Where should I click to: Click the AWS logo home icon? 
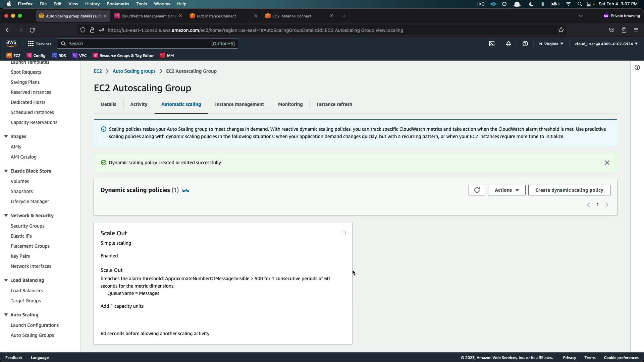tap(11, 44)
